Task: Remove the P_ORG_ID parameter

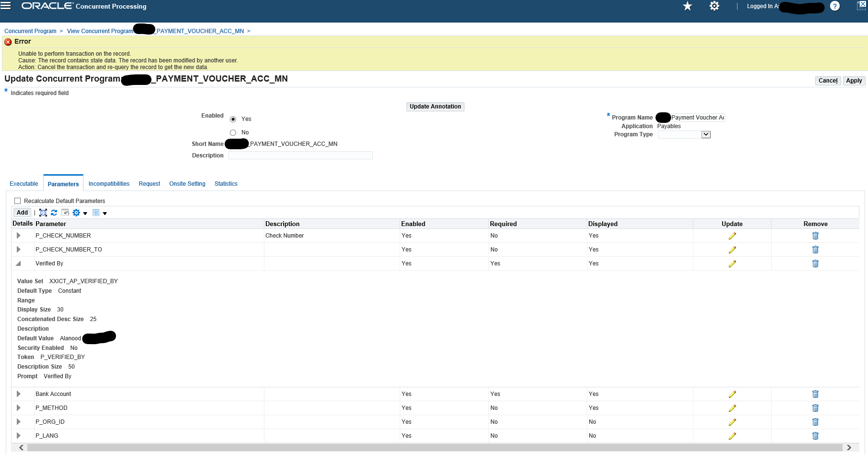Action: click(x=815, y=422)
